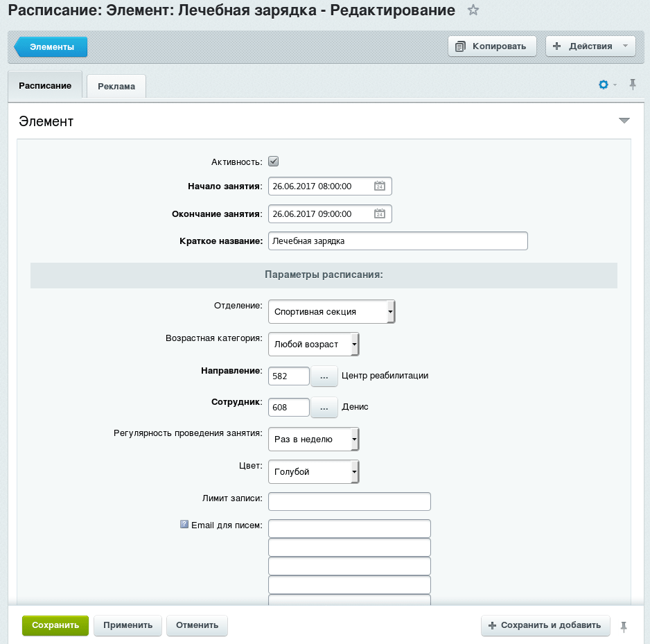Viewport: 650px width, 644px height.
Task: Browse Направление with ellipsis button
Action: (324, 376)
